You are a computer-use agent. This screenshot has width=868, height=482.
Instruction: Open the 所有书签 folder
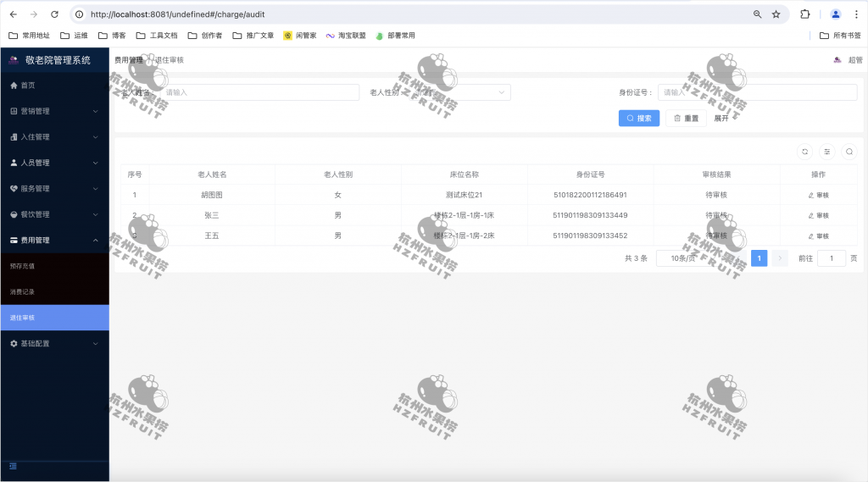coord(840,36)
